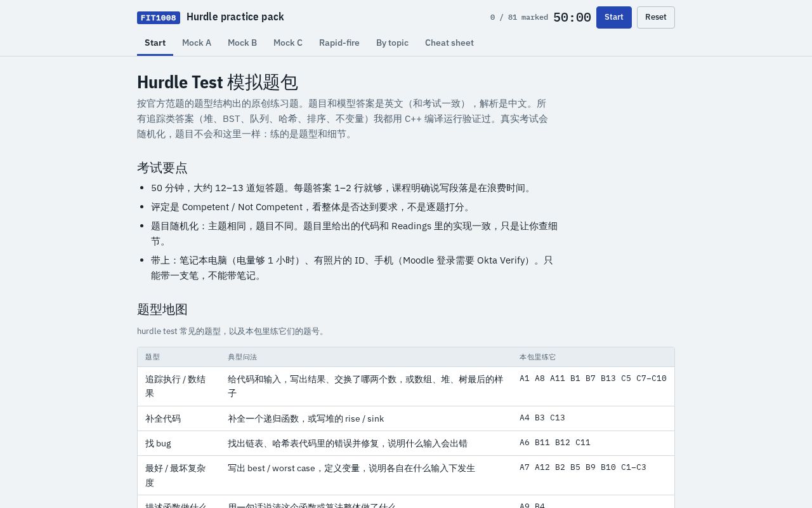Click the '给代码和输入，写出结果' description cell

coord(366,386)
